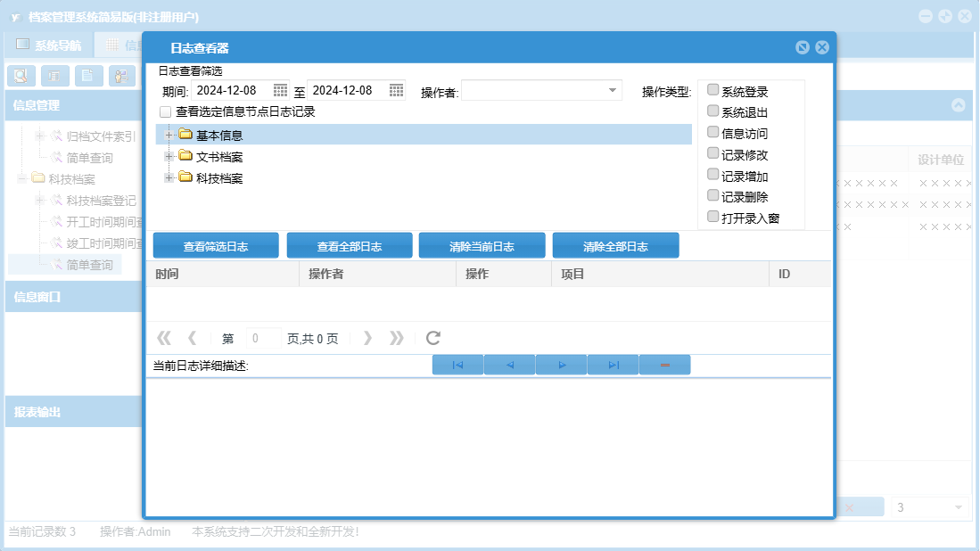
Task: Sort by the 操作者 column header
Action: click(x=326, y=274)
